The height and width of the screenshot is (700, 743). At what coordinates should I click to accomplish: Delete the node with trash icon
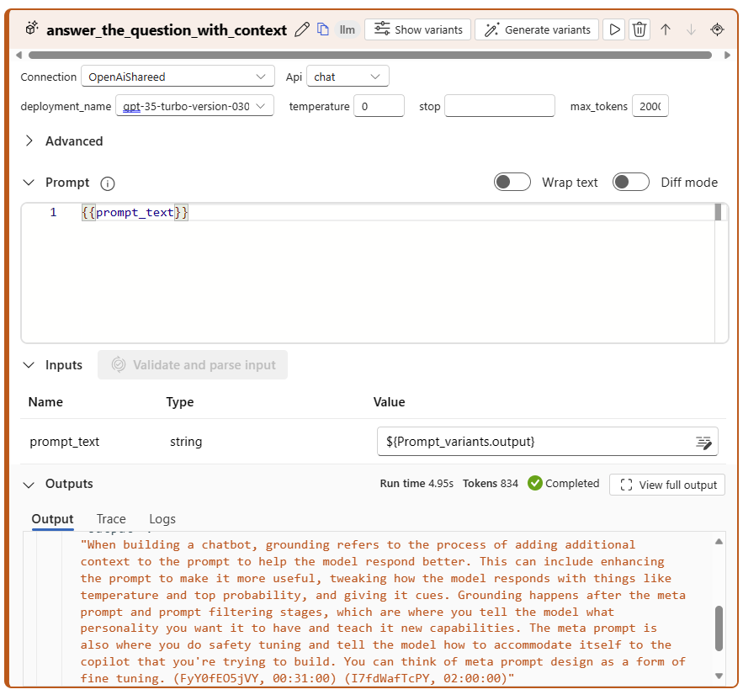click(x=640, y=29)
